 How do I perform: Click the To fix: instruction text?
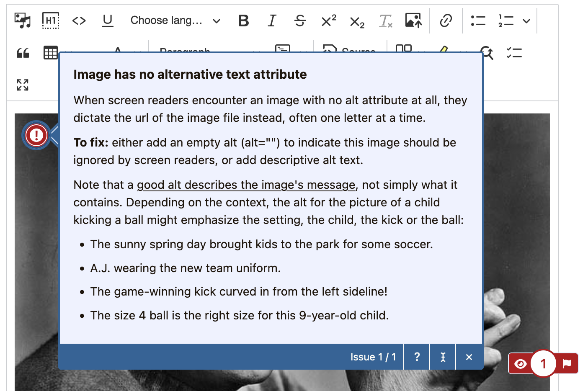(265, 151)
